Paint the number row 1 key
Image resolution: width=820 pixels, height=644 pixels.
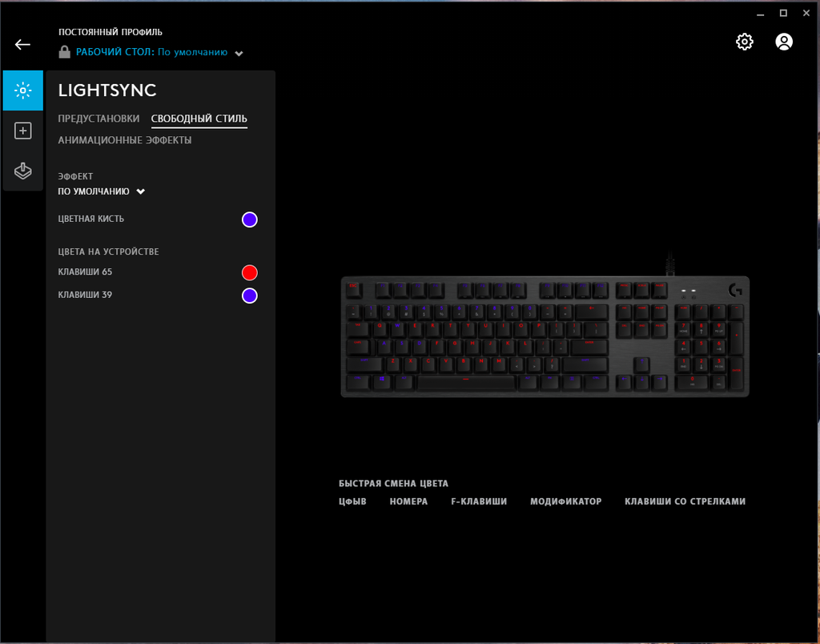coord(372,312)
